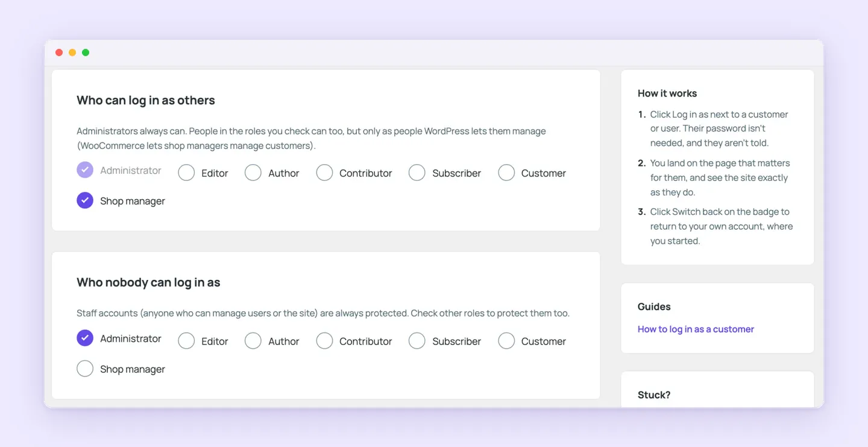Screen dimensions: 868x447
Task: Check Editor under Who nobody can log in as
Action: point(186,341)
